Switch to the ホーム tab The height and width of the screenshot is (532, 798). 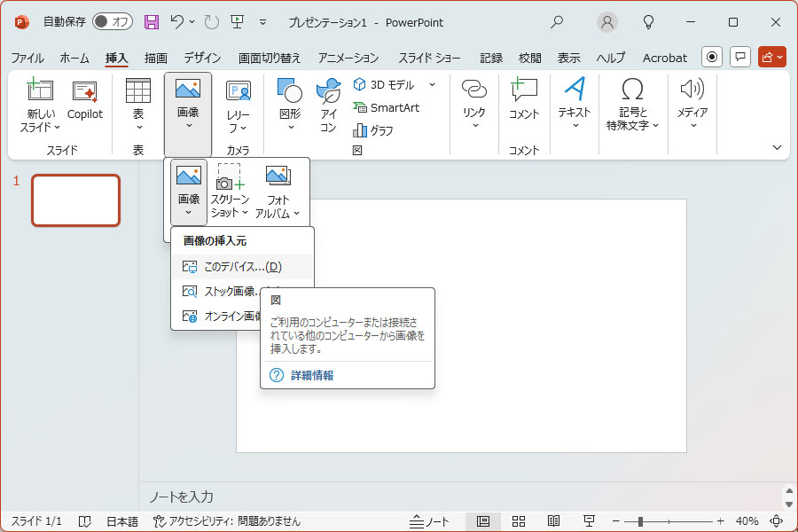coord(74,58)
